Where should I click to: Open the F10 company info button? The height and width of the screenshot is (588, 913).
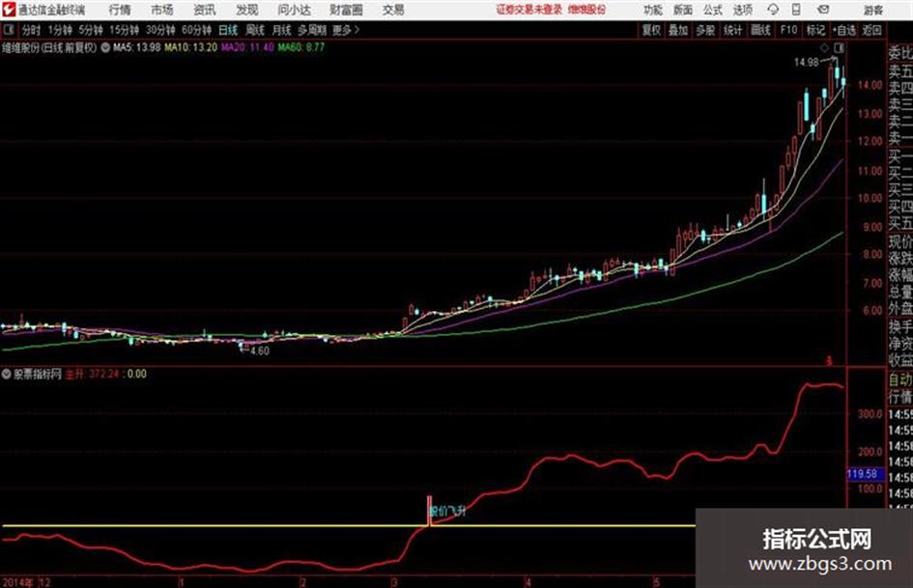[789, 30]
